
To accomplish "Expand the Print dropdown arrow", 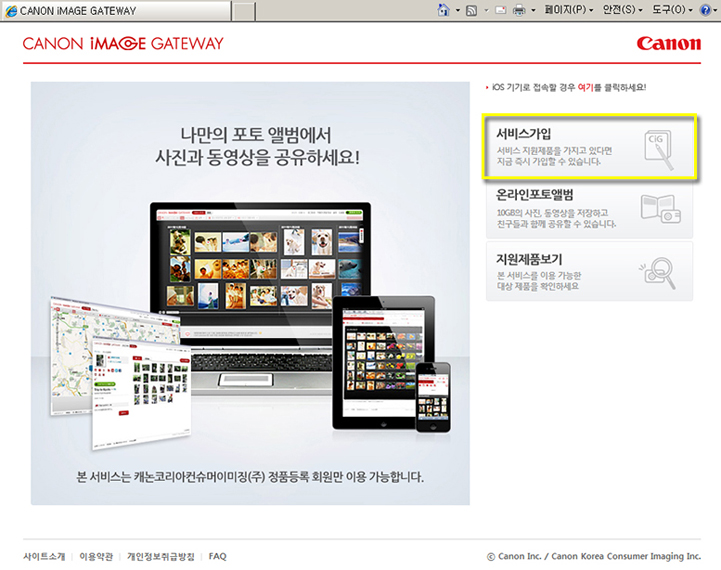I will point(533,10).
